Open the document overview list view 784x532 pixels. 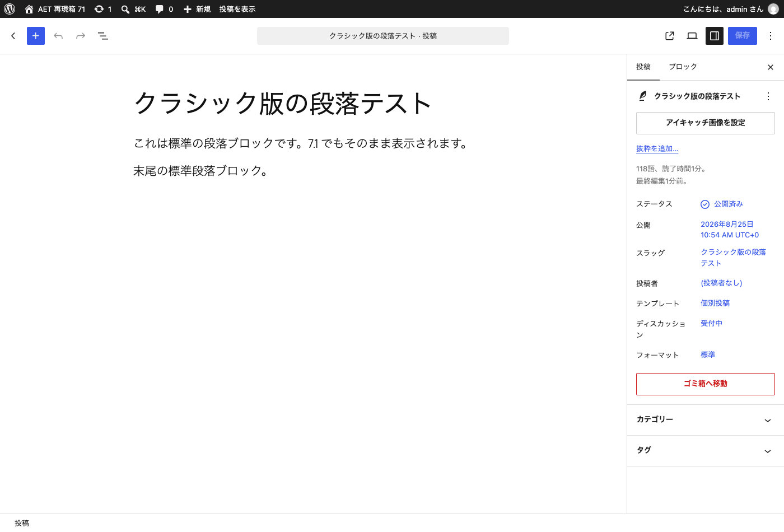[103, 36]
